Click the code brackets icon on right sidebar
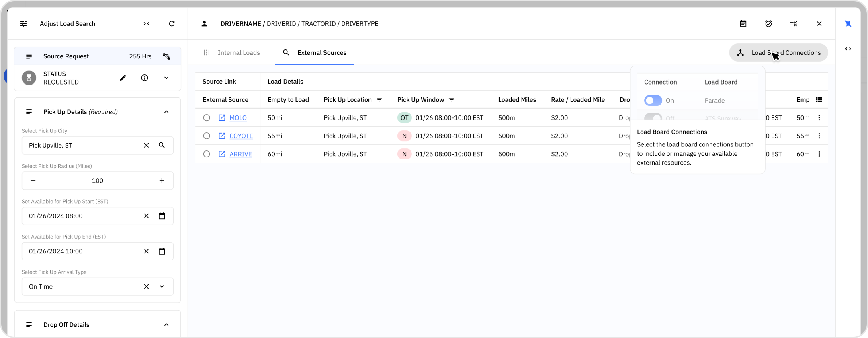The width and height of the screenshot is (868, 338). [x=848, y=49]
